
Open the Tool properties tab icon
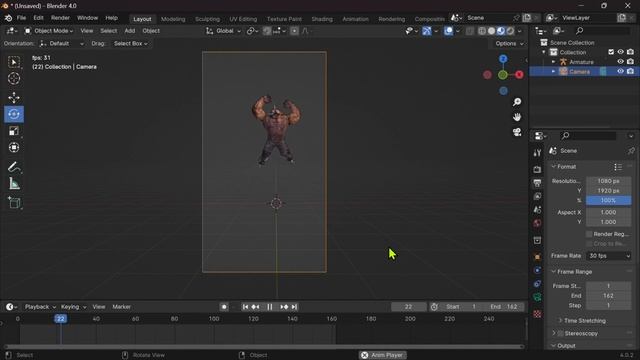click(537, 153)
